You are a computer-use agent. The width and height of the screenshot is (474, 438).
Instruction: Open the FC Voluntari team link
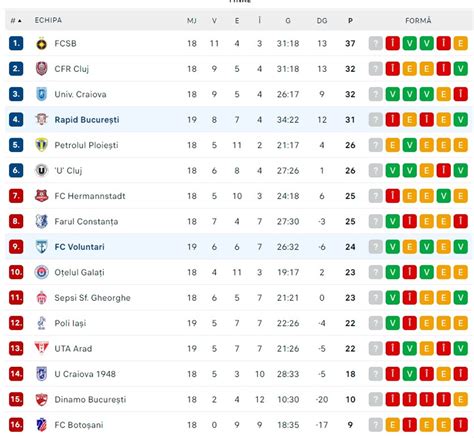(79, 247)
